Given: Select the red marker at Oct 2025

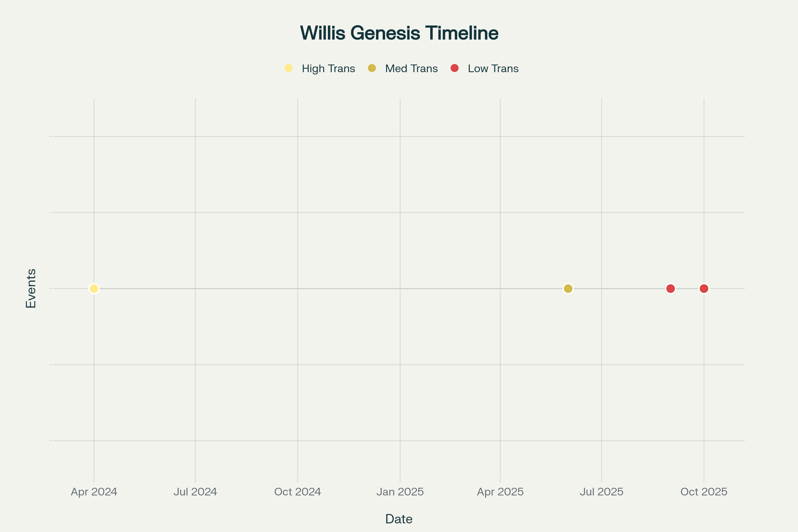Looking at the screenshot, I should click(704, 289).
